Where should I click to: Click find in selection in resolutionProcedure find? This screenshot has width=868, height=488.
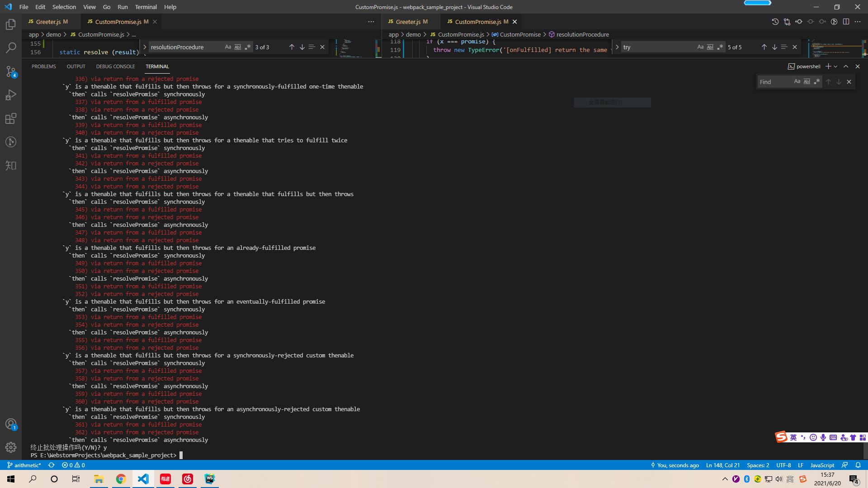pyautogui.click(x=312, y=47)
